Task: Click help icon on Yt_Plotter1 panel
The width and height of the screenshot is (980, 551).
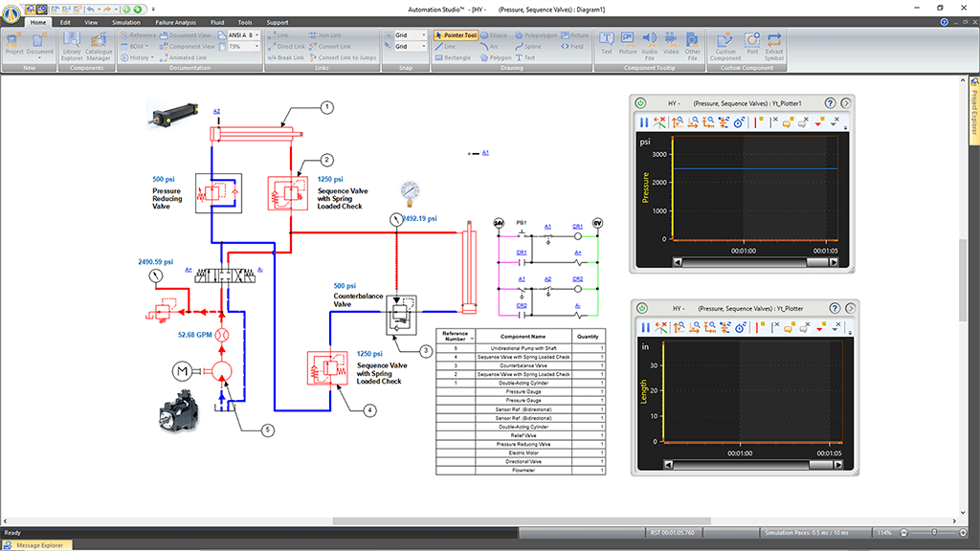Action: [x=830, y=102]
